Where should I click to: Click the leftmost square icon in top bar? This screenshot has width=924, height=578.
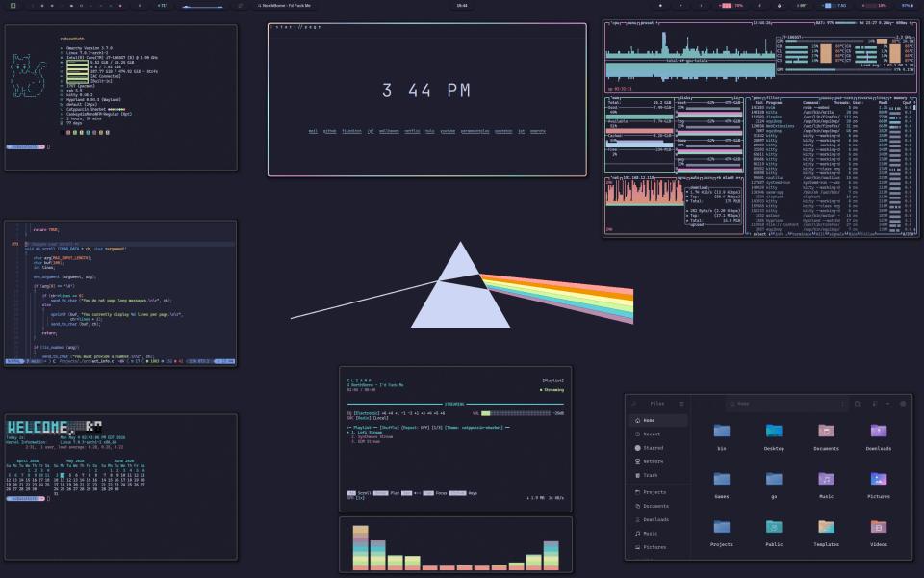pyautogui.click(x=13, y=6)
